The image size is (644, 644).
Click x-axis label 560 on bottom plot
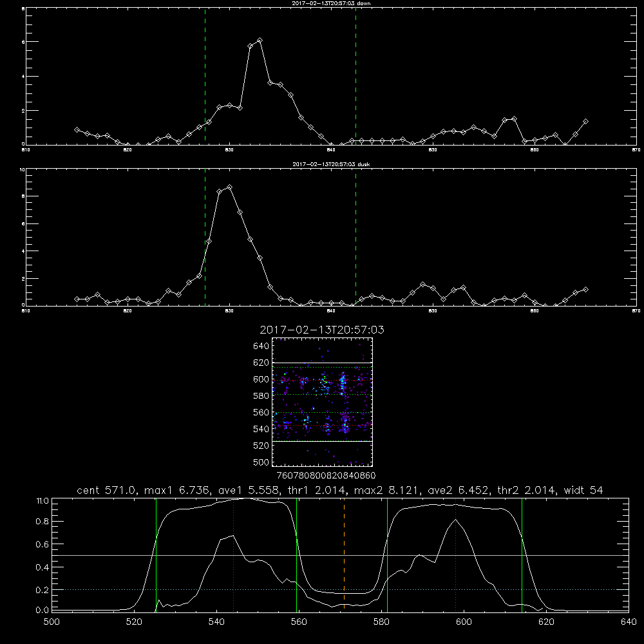click(299, 622)
